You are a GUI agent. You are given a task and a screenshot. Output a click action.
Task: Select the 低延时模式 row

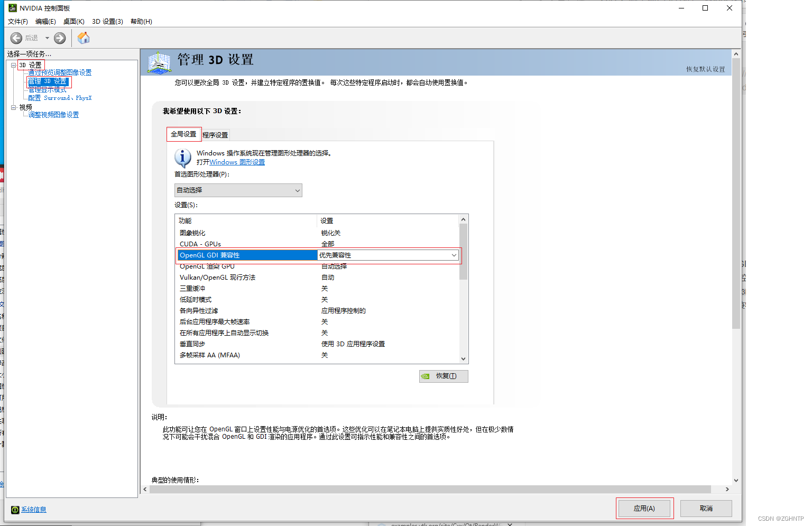(x=317, y=300)
